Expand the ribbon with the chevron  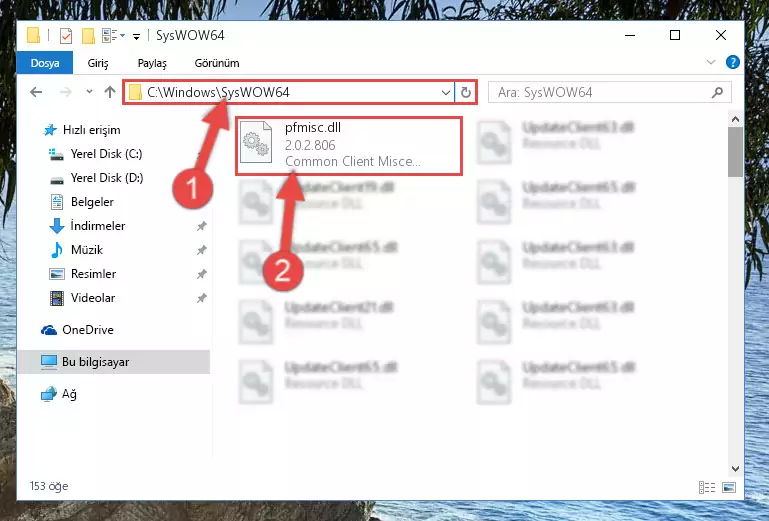(x=711, y=62)
